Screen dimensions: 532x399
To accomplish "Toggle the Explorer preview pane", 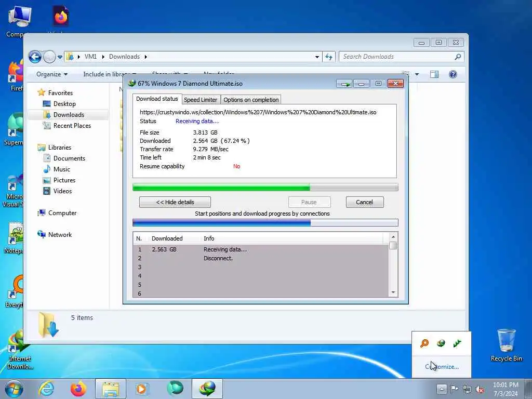I will 434,74.
